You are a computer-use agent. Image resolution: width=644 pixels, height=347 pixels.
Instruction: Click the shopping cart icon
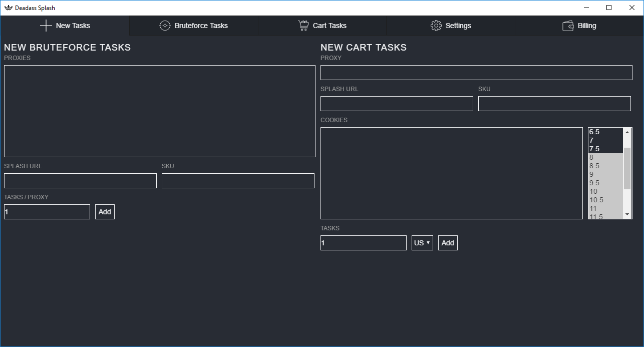tap(303, 26)
